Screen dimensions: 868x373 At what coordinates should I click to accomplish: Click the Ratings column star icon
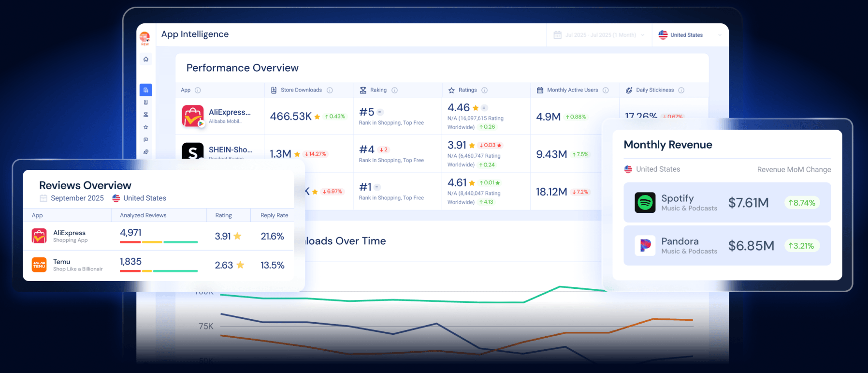point(451,90)
